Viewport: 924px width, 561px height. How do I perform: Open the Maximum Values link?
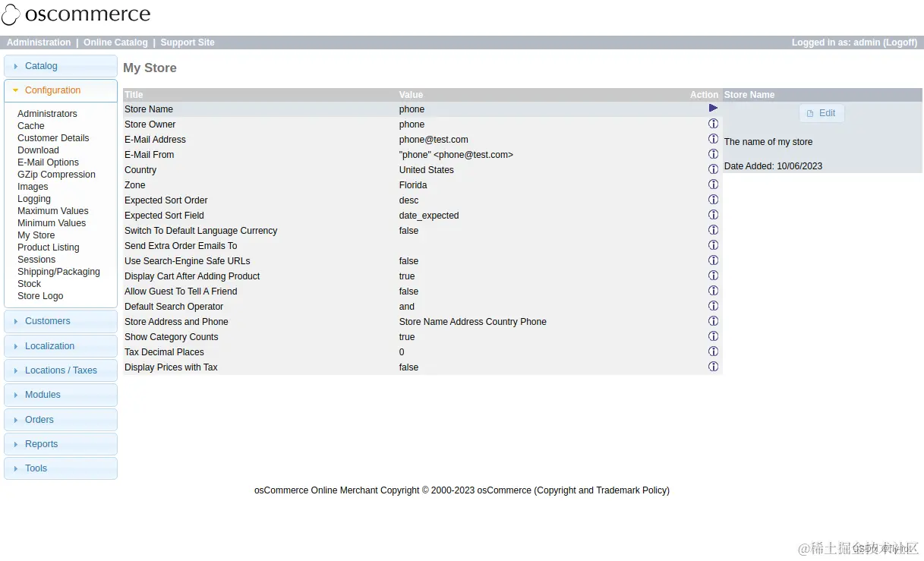[x=52, y=211]
